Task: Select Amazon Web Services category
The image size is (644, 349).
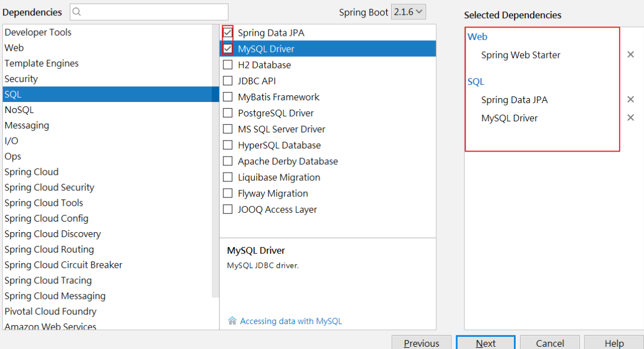Action: coord(107,326)
